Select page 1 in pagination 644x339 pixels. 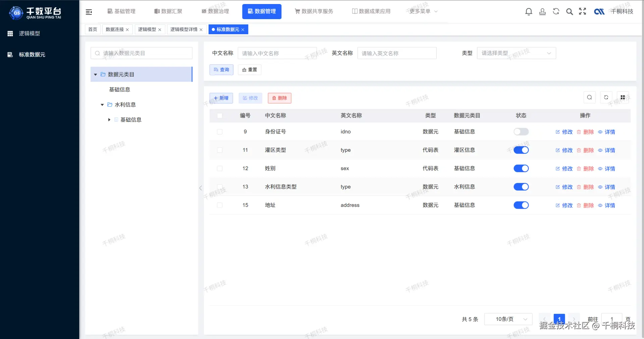[559, 319]
